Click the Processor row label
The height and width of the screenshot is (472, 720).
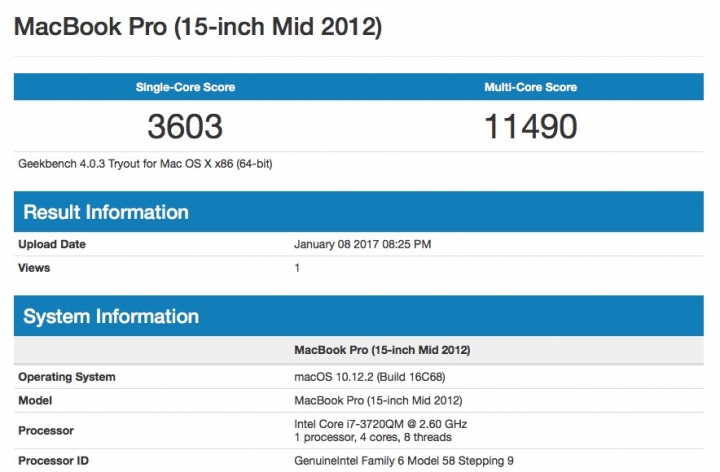[46, 431]
